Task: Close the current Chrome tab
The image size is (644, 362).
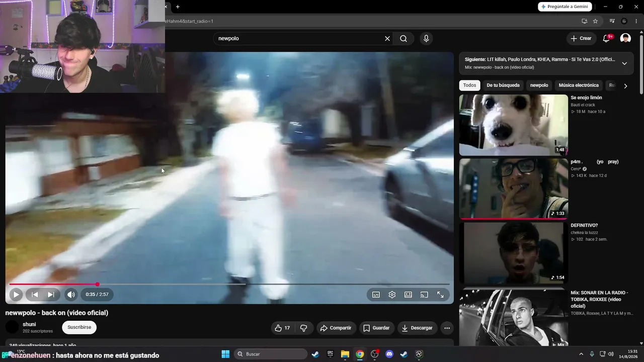Action: tap(166, 7)
